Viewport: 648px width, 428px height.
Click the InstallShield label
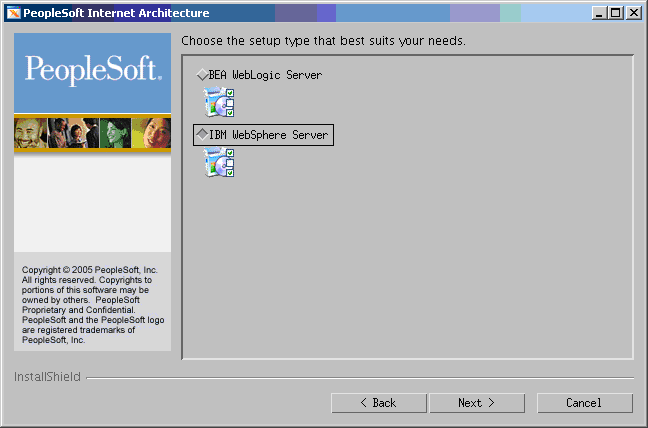(47, 378)
